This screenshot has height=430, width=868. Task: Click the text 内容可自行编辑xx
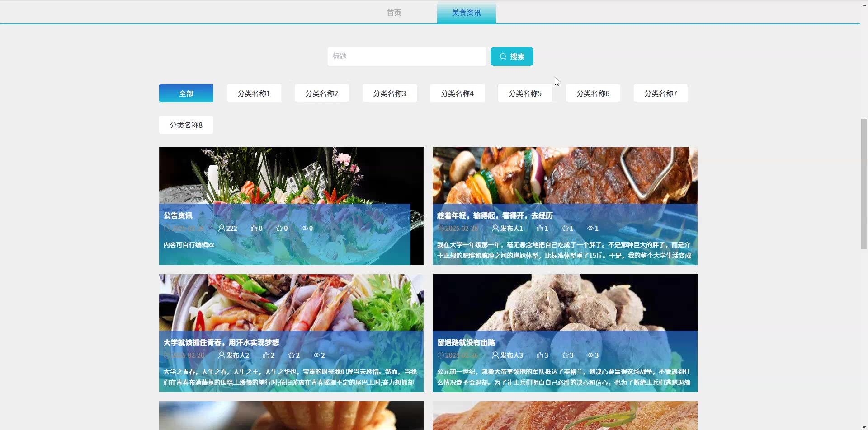click(189, 245)
